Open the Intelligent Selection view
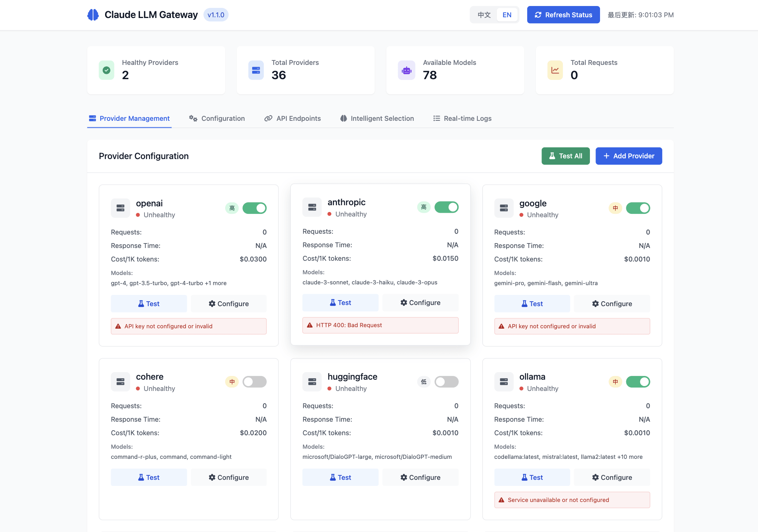 (376, 118)
